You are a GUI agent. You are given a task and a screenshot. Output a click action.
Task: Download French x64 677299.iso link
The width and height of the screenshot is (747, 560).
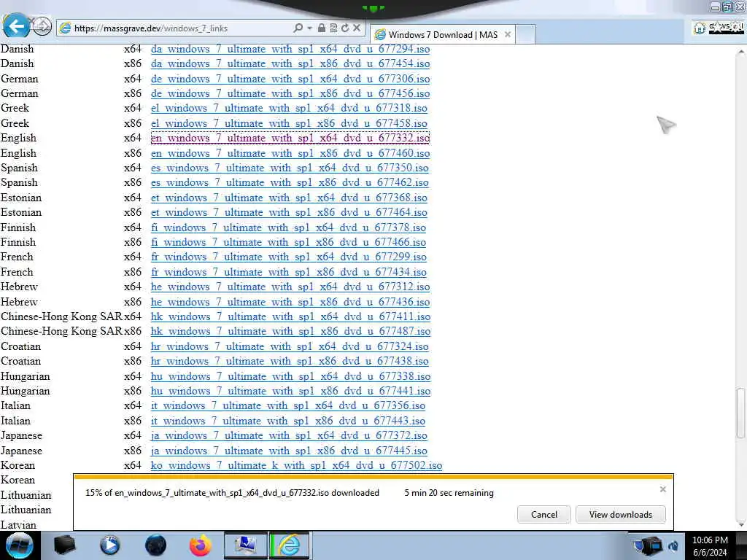click(288, 257)
